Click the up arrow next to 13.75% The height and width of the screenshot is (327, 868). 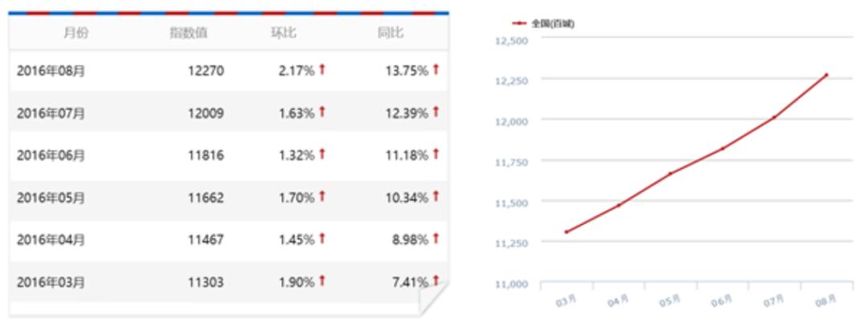point(436,70)
